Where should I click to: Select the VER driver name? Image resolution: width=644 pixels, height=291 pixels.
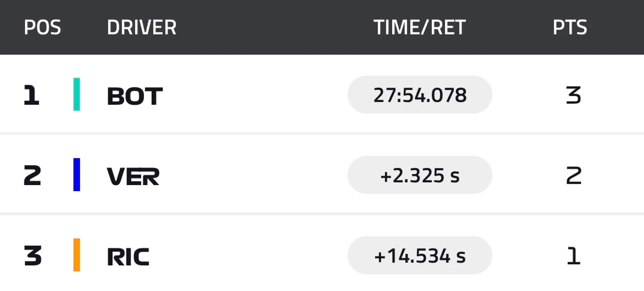(133, 176)
